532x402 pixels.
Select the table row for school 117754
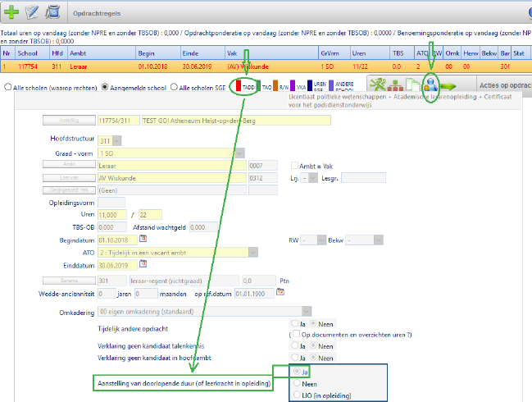point(266,66)
